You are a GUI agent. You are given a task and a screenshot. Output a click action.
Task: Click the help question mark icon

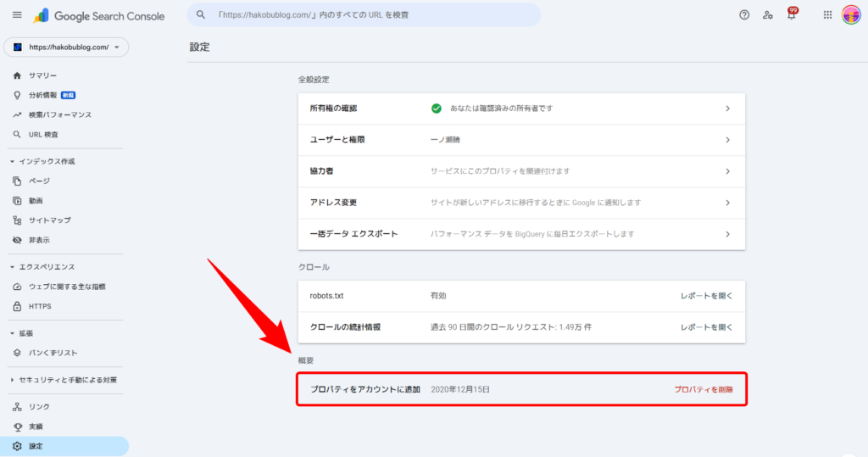[x=744, y=15]
